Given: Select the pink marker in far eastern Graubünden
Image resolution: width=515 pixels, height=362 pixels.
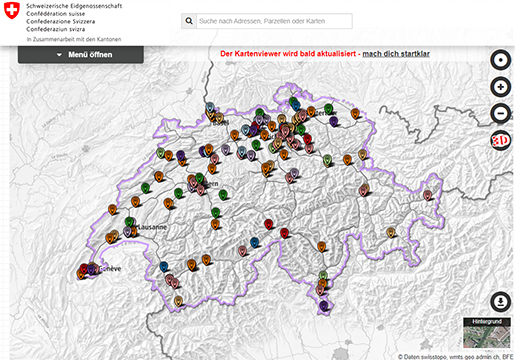Looking at the screenshot, I should click(x=427, y=195).
